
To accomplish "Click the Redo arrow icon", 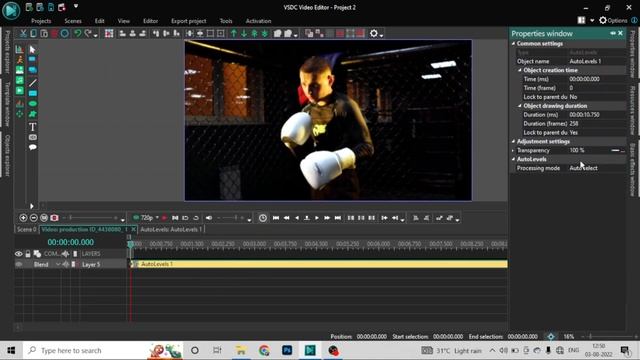I will pos(88,33).
